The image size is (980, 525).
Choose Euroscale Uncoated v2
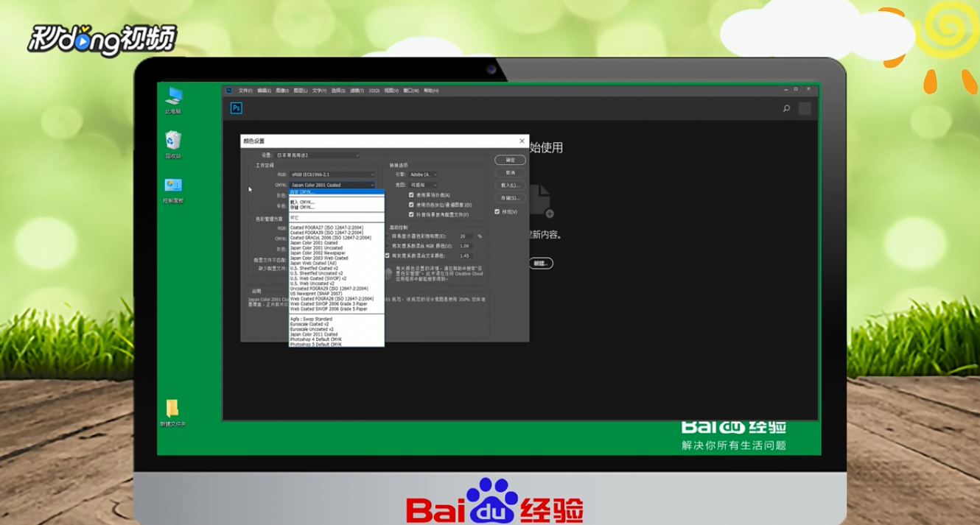pos(337,330)
